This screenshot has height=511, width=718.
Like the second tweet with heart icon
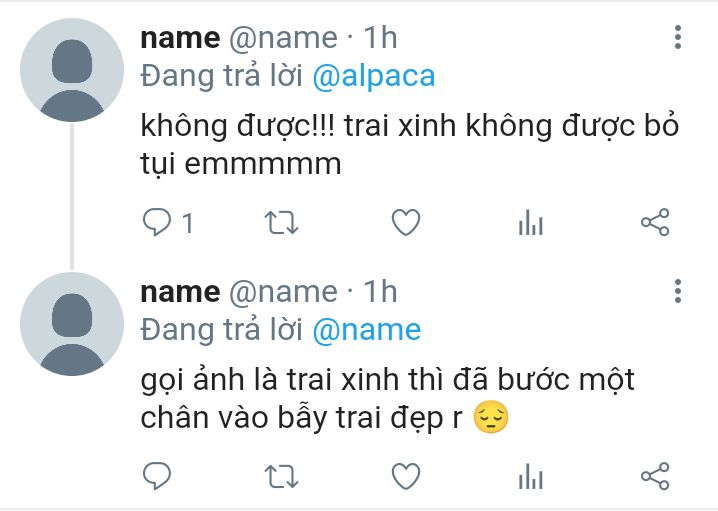tap(406, 476)
